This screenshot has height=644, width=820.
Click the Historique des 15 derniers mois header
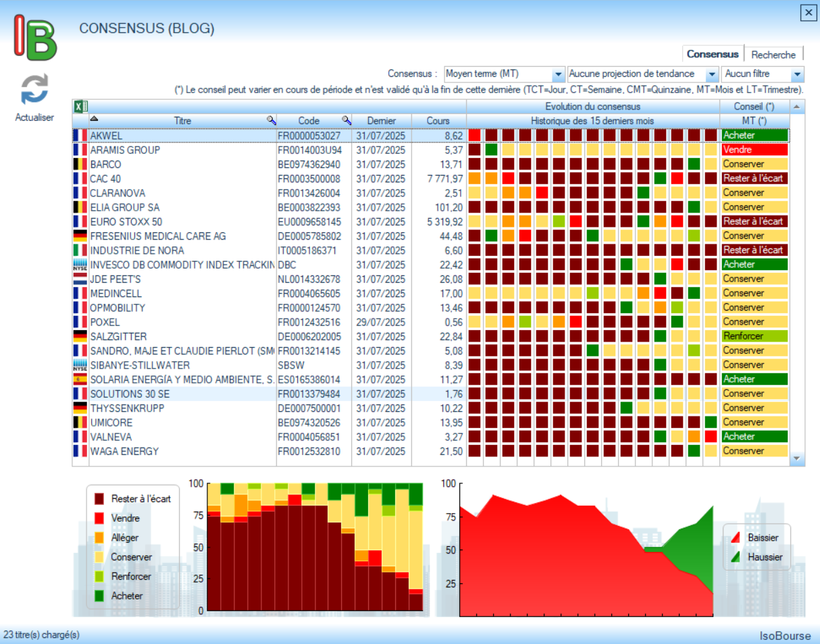[593, 121]
